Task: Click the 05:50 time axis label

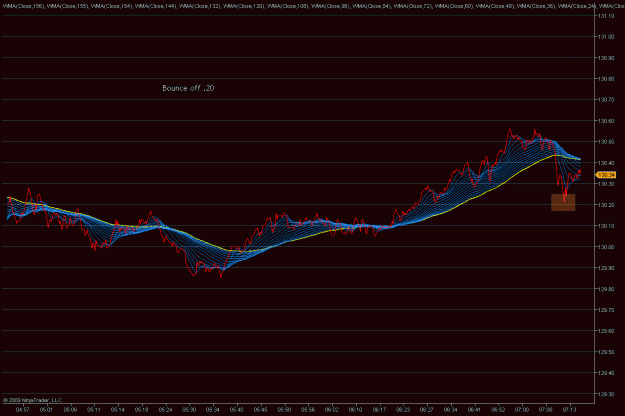Action: tap(284, 410)
